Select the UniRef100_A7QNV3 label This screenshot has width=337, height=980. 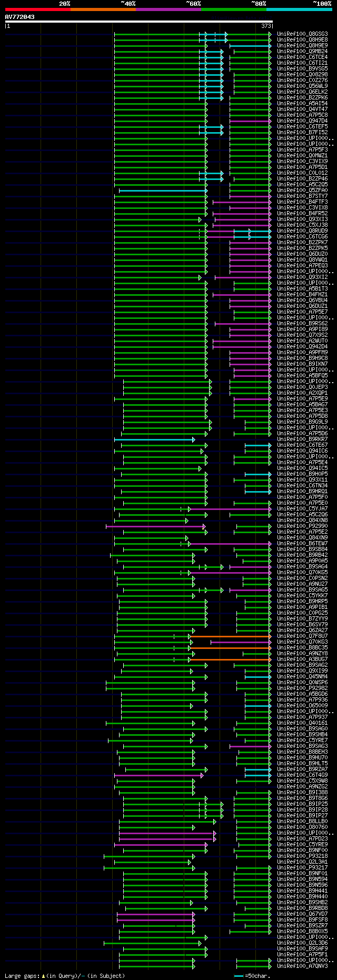(x=302, y=966)
